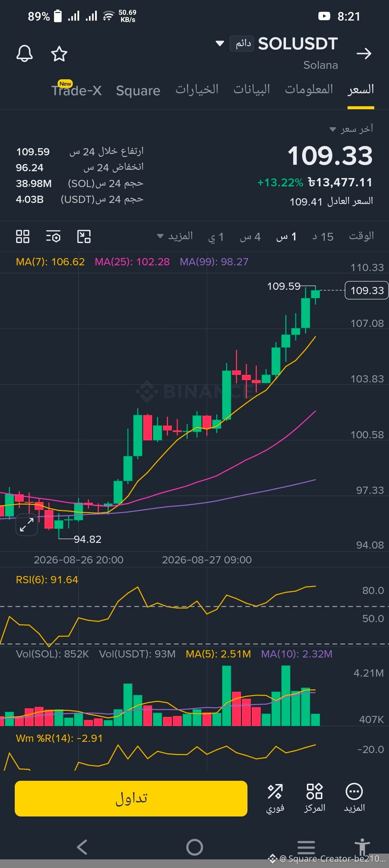
Task: Tap the 24h USDT volume 4.03B
Action: pyautogui.click(x=30, y=199)
